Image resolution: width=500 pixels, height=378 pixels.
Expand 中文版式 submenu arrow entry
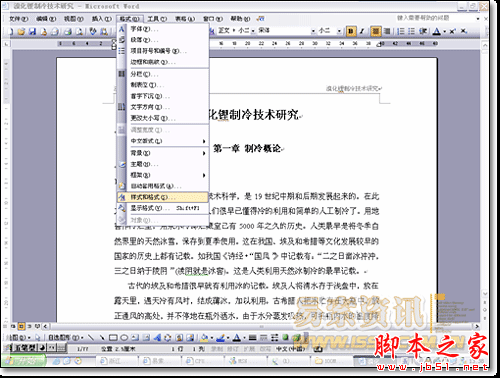point(163,141)
